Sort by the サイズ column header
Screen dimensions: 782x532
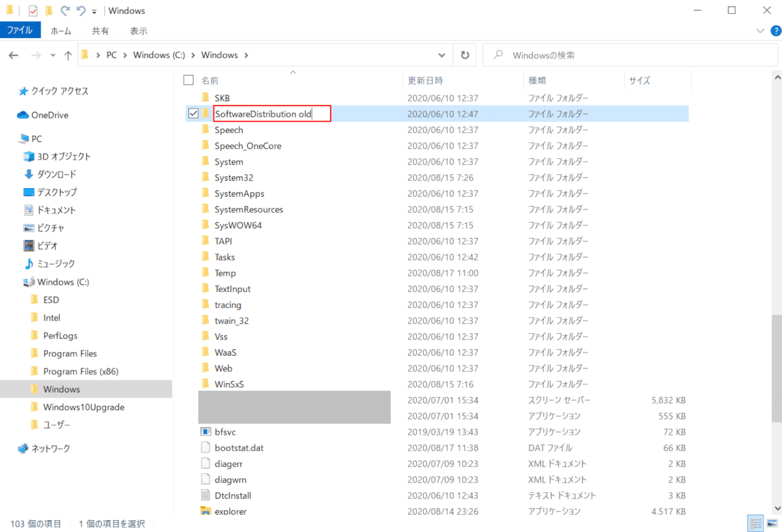[x=640, y=80]
